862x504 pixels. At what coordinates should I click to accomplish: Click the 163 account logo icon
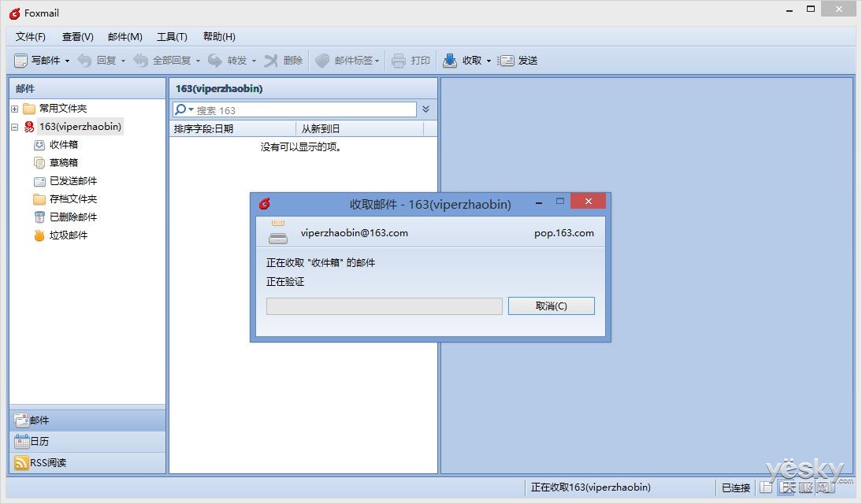tap(29, 127)
